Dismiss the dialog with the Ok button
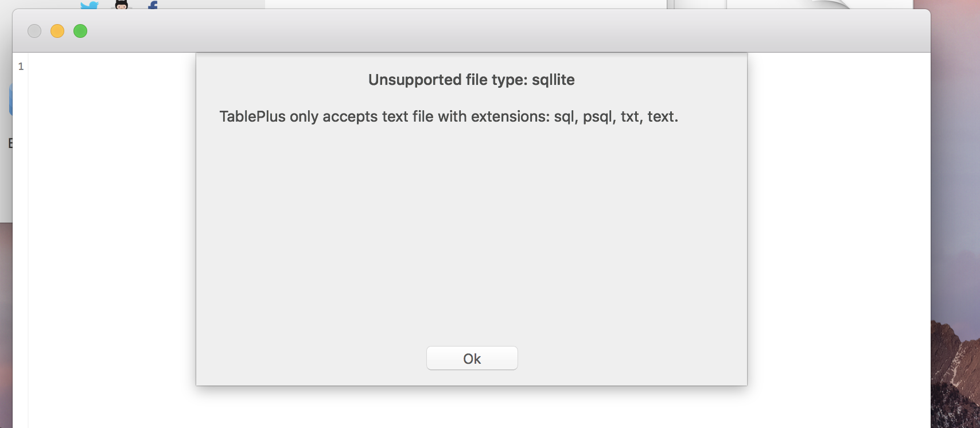Image resolution: width=980 pixels, height=428 pixels. pyautogui.click(x=472, y=357)
